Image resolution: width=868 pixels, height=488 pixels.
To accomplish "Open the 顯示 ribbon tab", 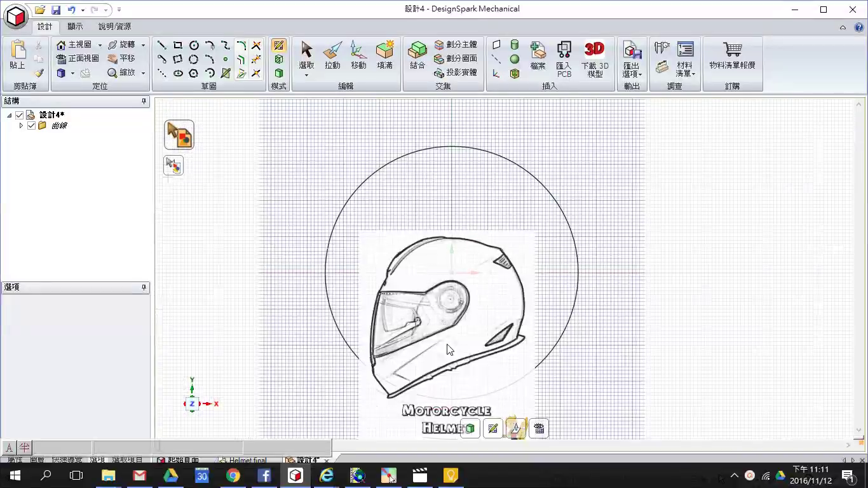I will tap(75, 27).
